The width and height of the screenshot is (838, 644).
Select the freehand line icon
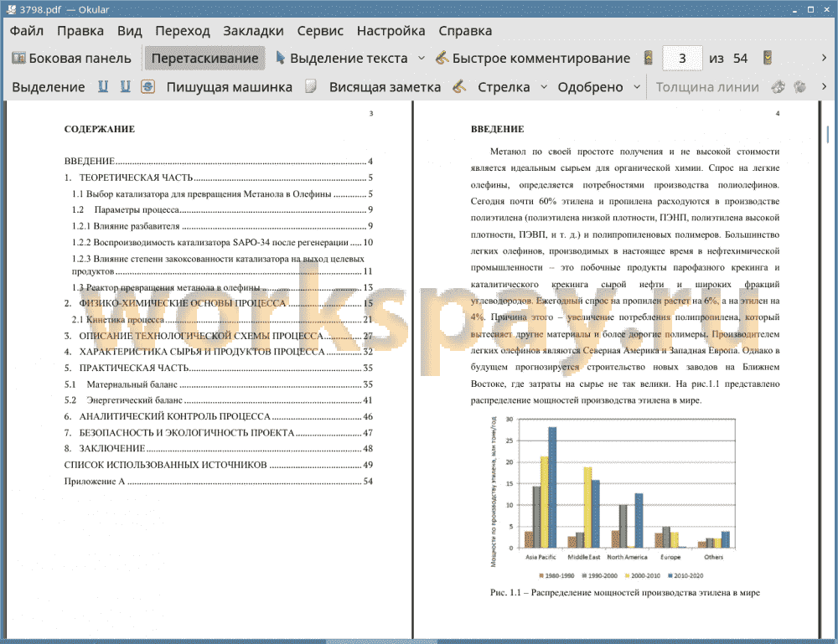pos(459,86)
